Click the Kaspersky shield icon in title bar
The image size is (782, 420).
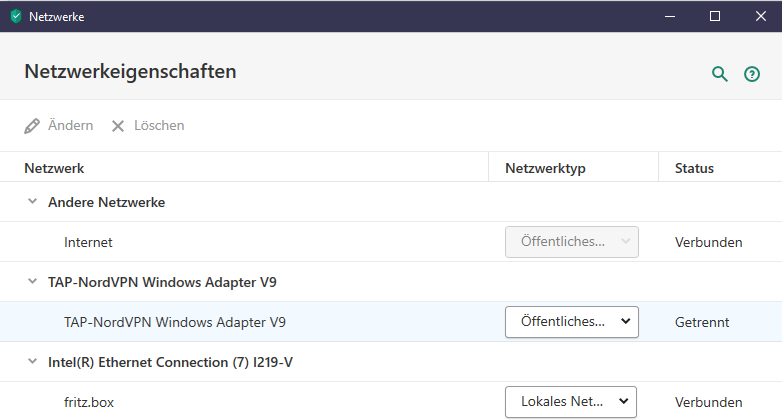pos(15,16)
